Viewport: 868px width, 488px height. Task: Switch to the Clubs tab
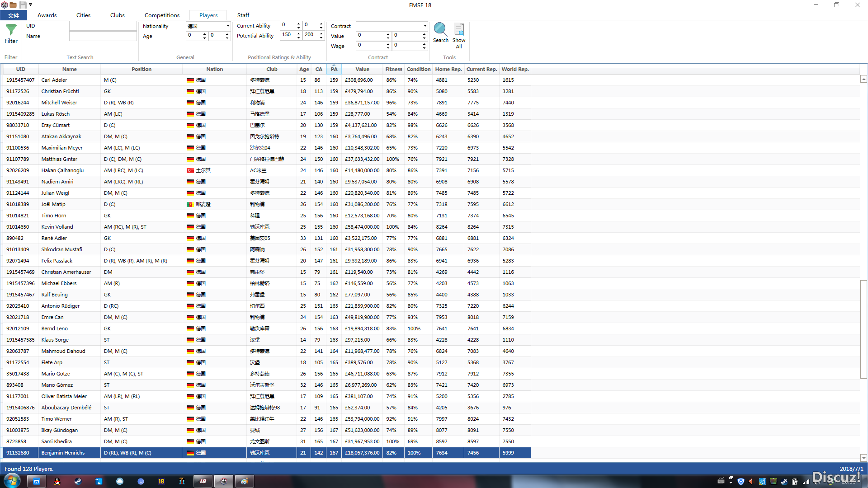117,15
